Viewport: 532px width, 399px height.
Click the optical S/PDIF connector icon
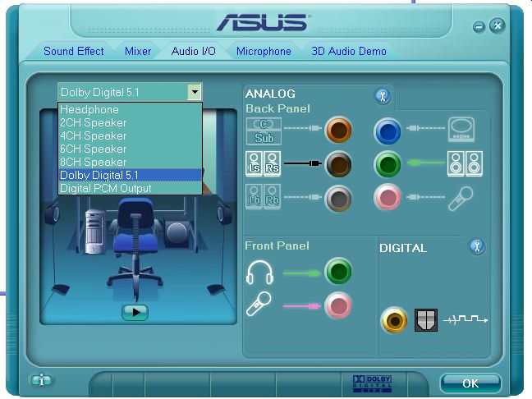(x=426, y=320)
